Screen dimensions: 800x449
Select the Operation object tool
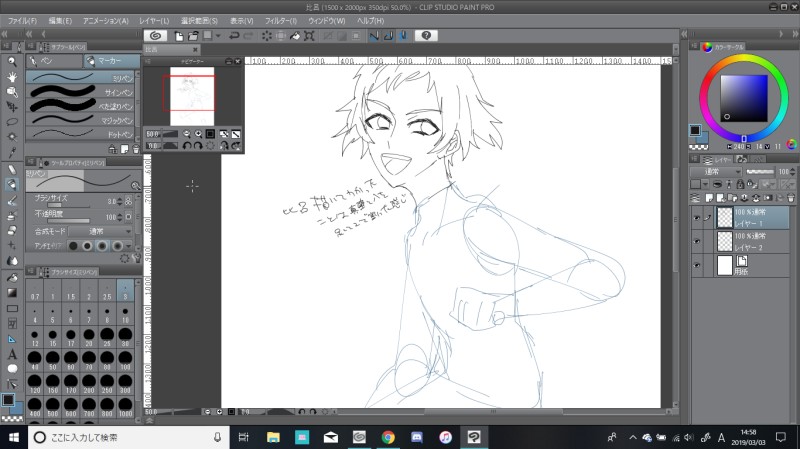[12, 92]
